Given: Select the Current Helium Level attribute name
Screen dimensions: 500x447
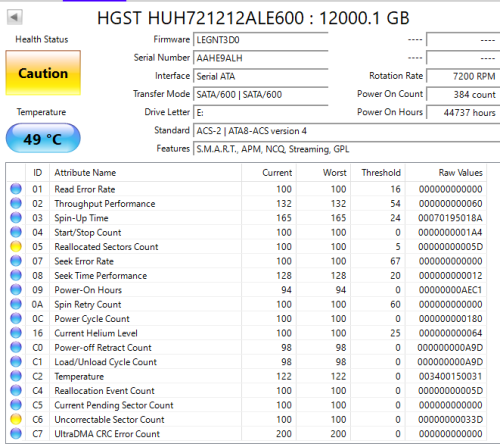Looking at the screenshot, I should click(96, 333).
